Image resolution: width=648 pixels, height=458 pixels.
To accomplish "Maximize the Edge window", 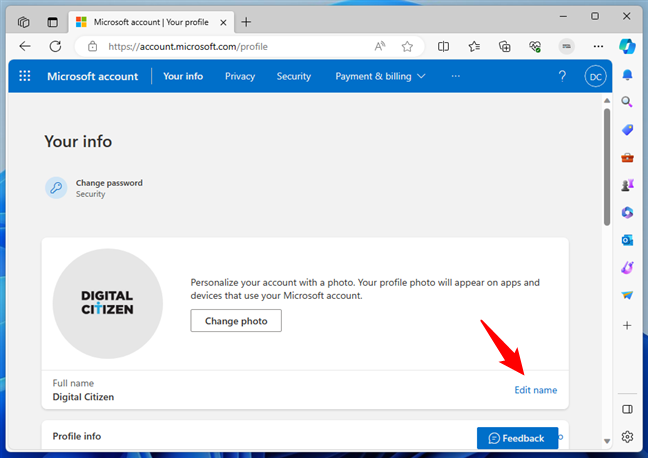I will [595, 16].
